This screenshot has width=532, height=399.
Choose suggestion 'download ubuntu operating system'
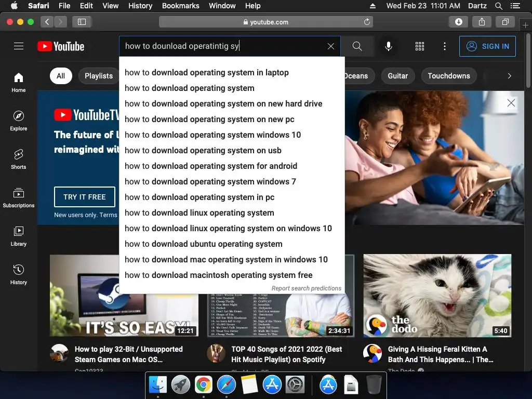click(232, 244)
